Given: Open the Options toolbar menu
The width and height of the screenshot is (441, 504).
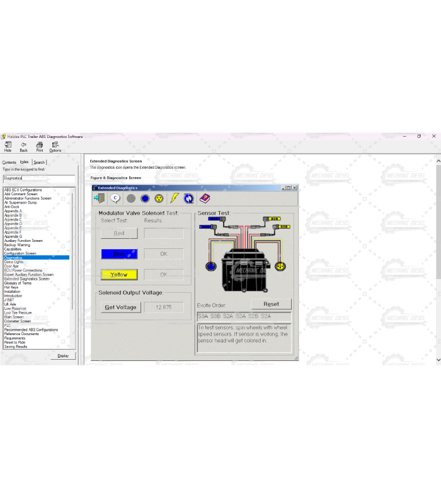Looking at the screenshot, I should pos(55,146).
